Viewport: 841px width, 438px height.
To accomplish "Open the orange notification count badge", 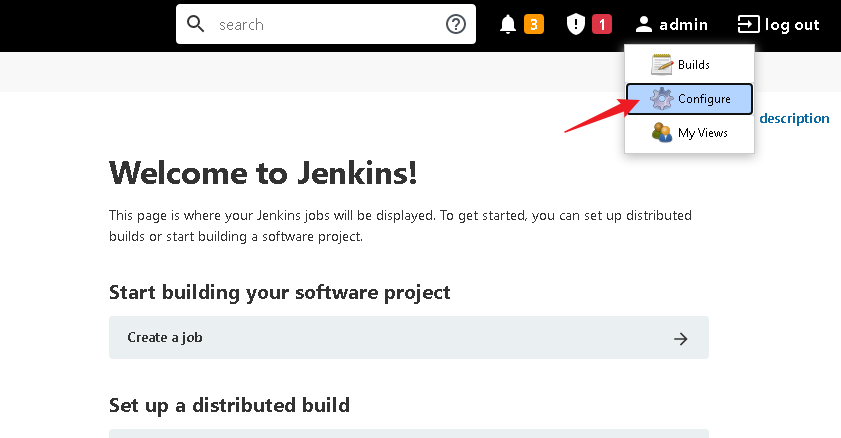I will 534,25.
